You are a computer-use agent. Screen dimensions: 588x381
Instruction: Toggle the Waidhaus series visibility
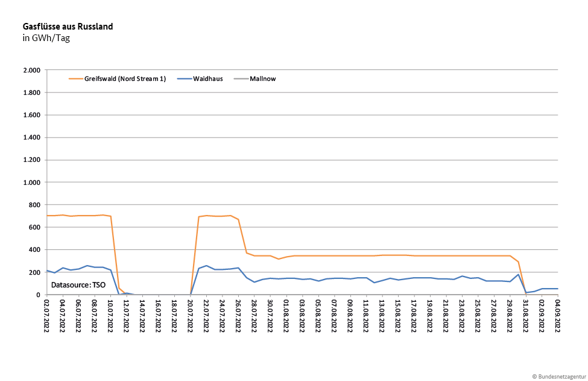pyautogui.click(x=208, y=78)
